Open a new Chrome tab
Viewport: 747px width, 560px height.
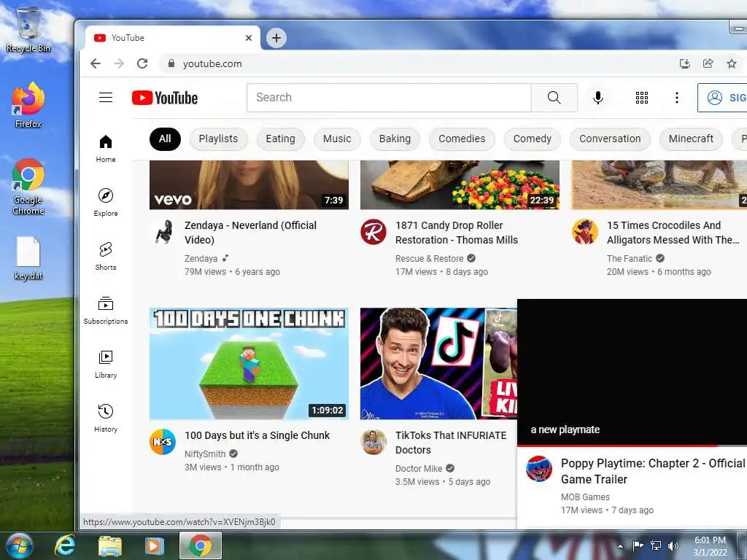[x=276, y=38]
